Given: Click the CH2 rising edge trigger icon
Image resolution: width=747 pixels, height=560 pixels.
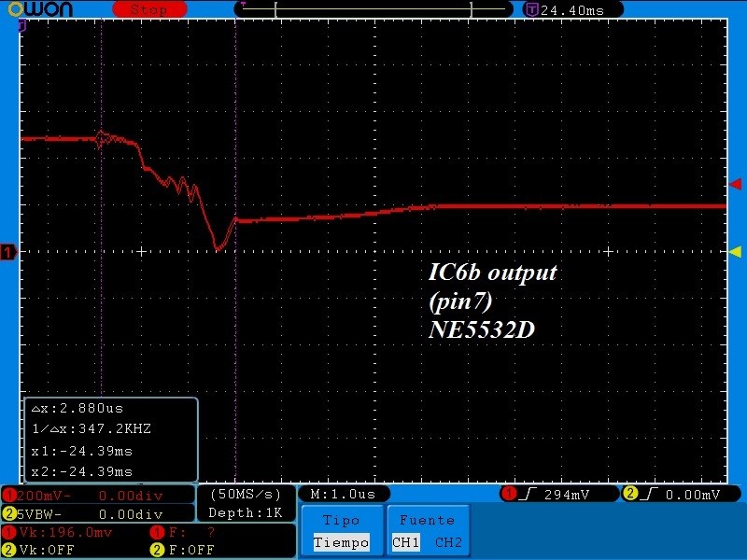Looking at the screenshot, I should pyautogui.click(x=649, y=495).
